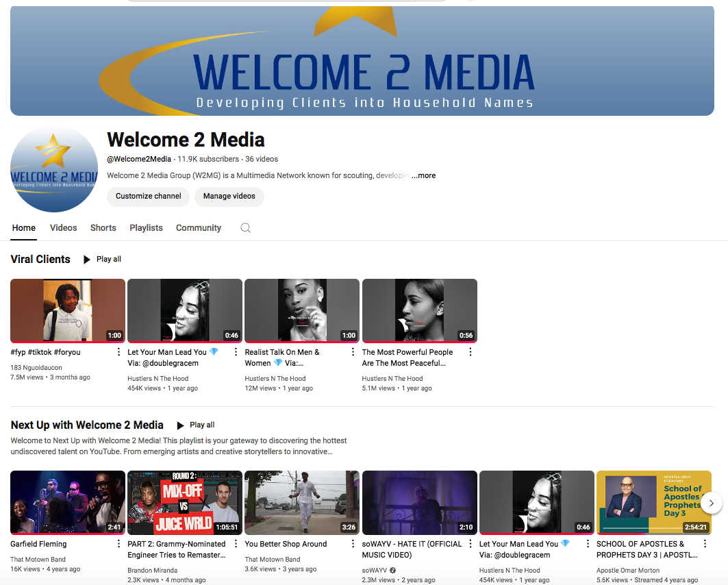Open the Garfield Fleming video thumbnail

[67, 502]
